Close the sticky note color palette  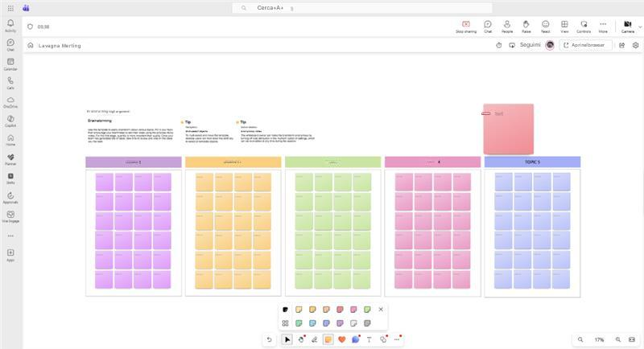[381, 310]
